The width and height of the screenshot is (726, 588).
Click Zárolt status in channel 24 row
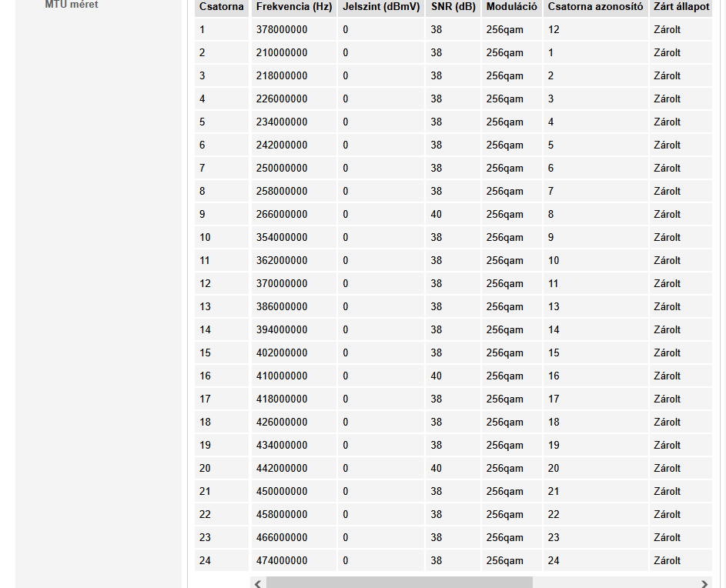[667, 561]
